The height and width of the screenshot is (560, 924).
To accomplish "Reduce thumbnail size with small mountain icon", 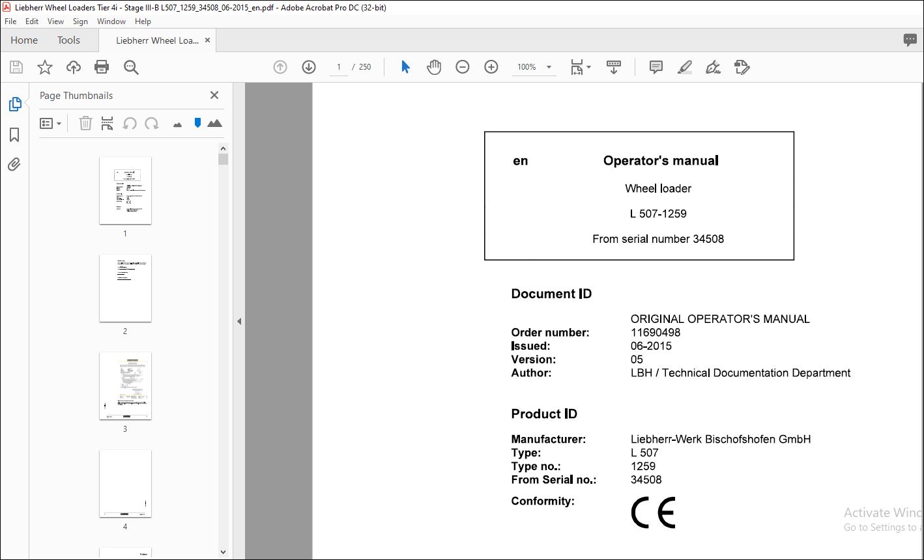I will (177, 124).
